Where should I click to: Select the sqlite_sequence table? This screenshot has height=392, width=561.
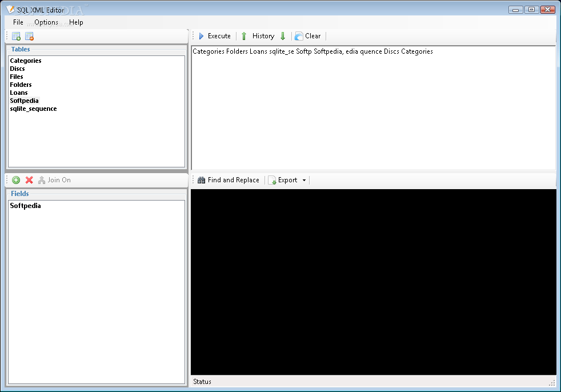pos(33,109)
